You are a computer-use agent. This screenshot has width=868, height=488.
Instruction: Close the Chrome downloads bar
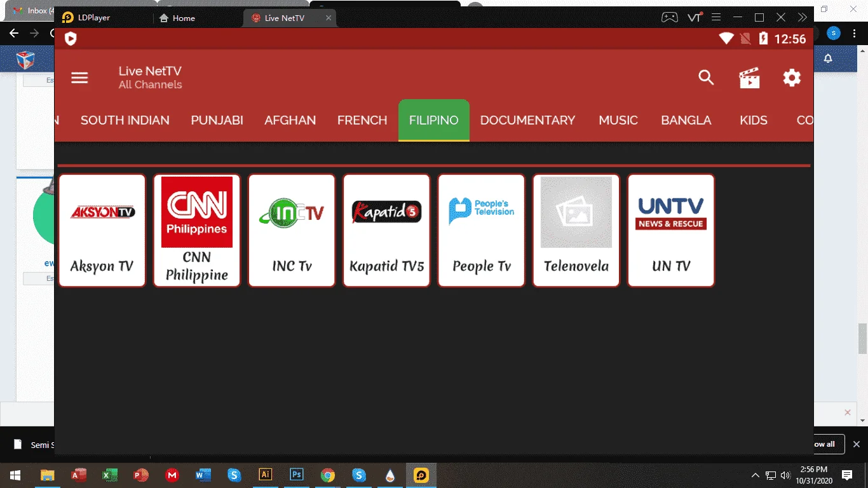[857, 444]
